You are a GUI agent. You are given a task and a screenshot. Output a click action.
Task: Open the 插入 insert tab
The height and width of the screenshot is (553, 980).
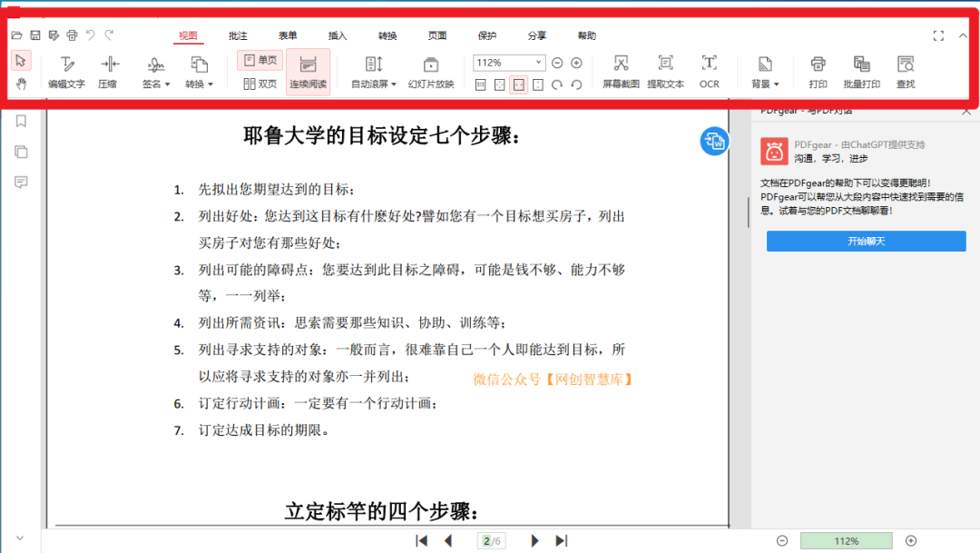[x=338, y=35]
